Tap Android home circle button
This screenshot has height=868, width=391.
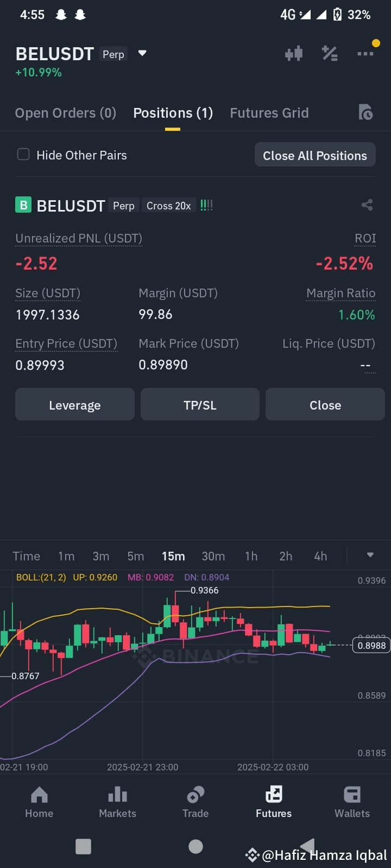click(x=195, y=846)
